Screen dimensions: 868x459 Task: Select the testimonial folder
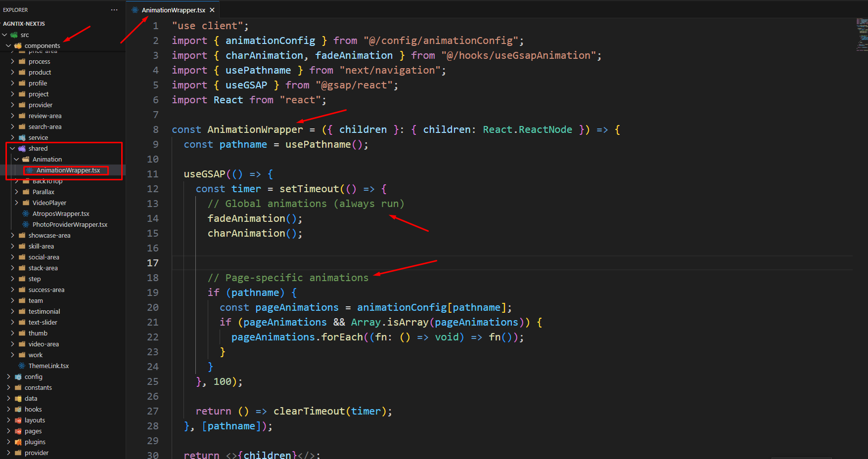pyautogui.click(x=44, y=312)
